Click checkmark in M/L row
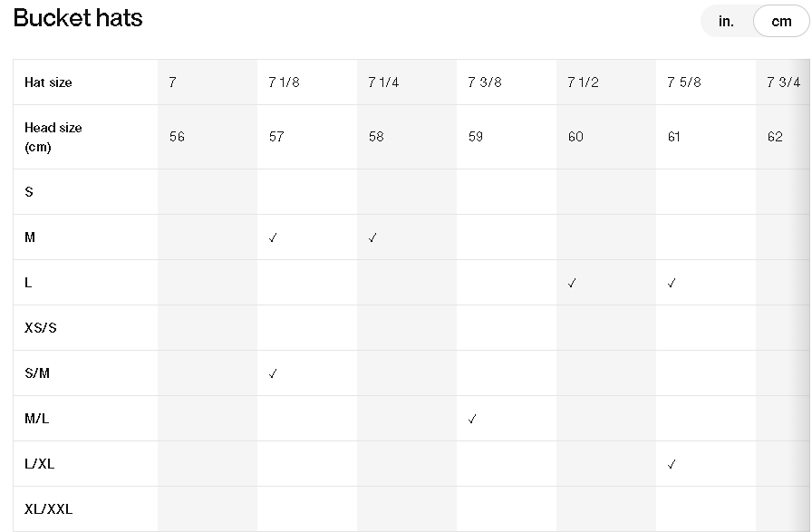Viewport: 812px width, 532px height. coord(472,419)
